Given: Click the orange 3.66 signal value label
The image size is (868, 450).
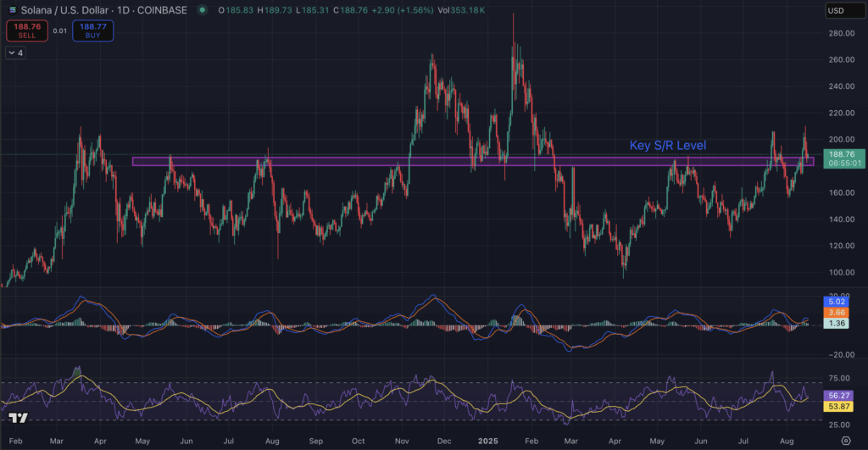Looking at the screenshot, I should click(x=836, y=312).
